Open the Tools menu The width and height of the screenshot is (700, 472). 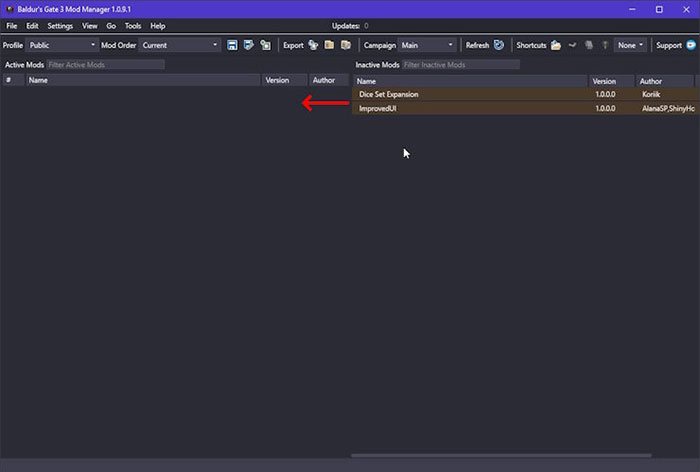pos(133,25)
